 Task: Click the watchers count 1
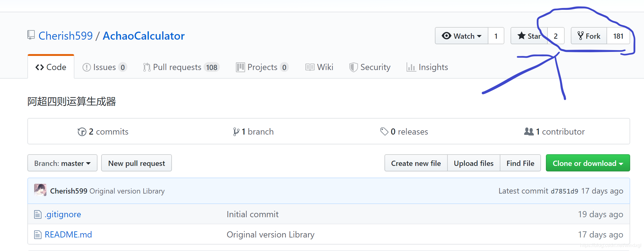point(496,36)
